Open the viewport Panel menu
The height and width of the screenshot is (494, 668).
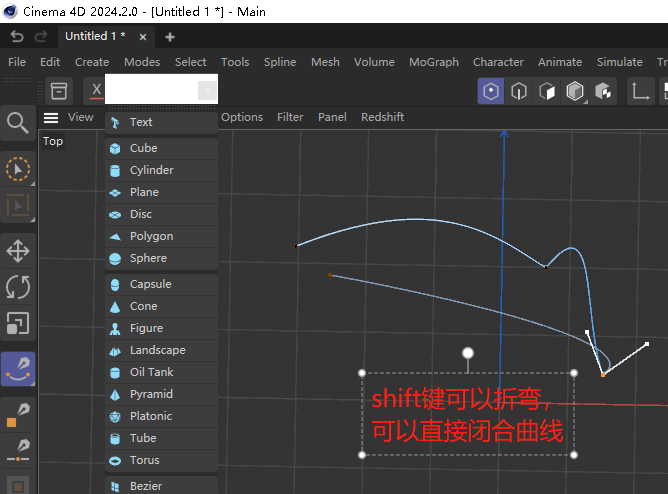332,117
